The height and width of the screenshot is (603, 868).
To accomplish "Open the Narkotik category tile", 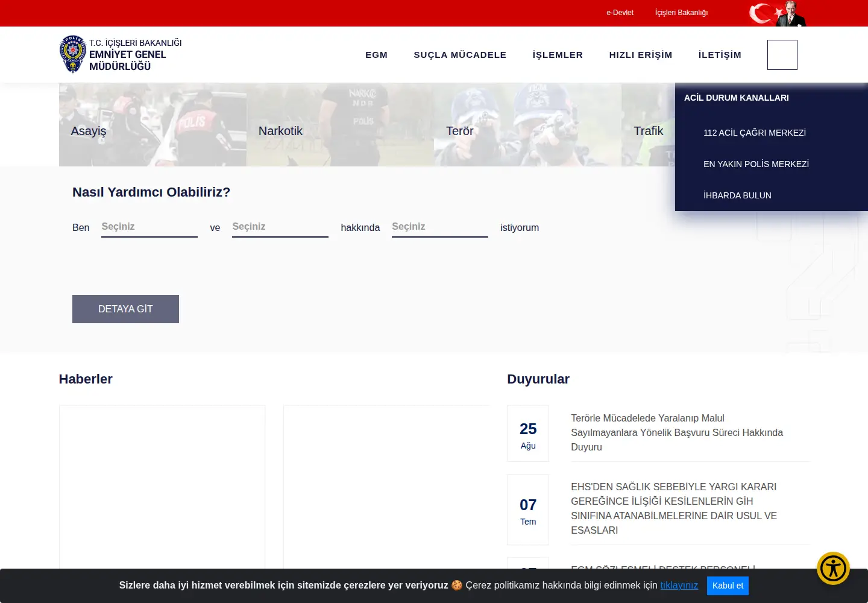I will click(x=340, y=125).
